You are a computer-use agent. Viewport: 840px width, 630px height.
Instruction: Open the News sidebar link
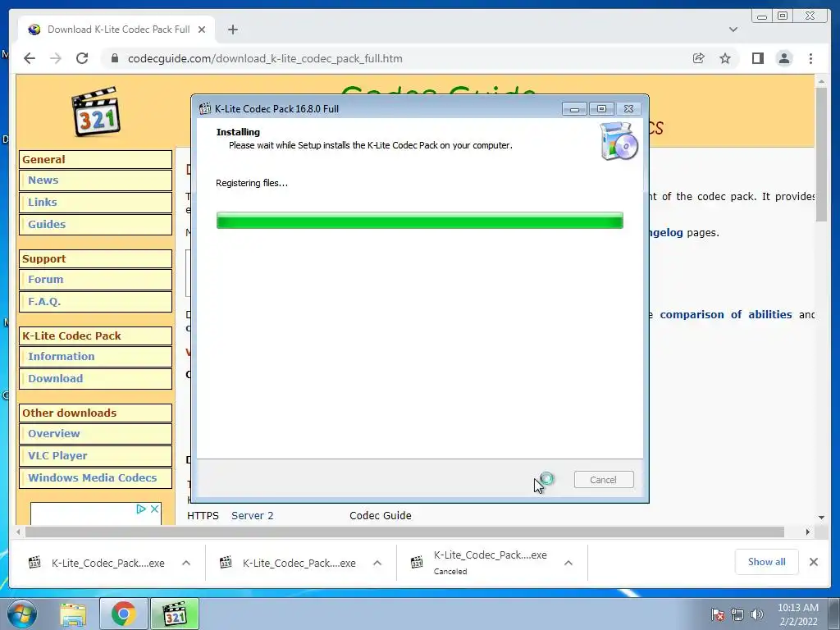pyautogui.click(x=95, y=180)
